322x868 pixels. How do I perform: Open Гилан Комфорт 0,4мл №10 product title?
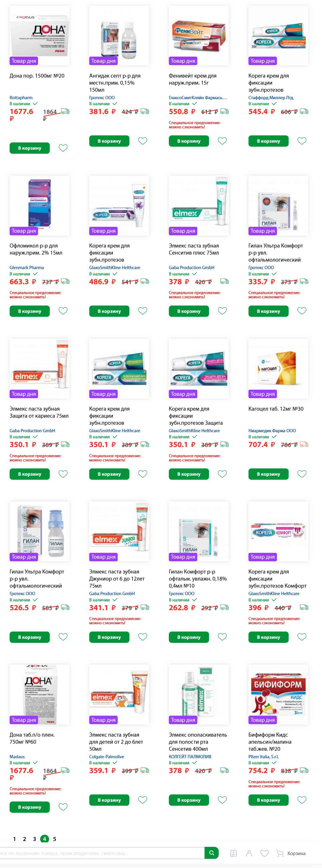pos(198,578)
